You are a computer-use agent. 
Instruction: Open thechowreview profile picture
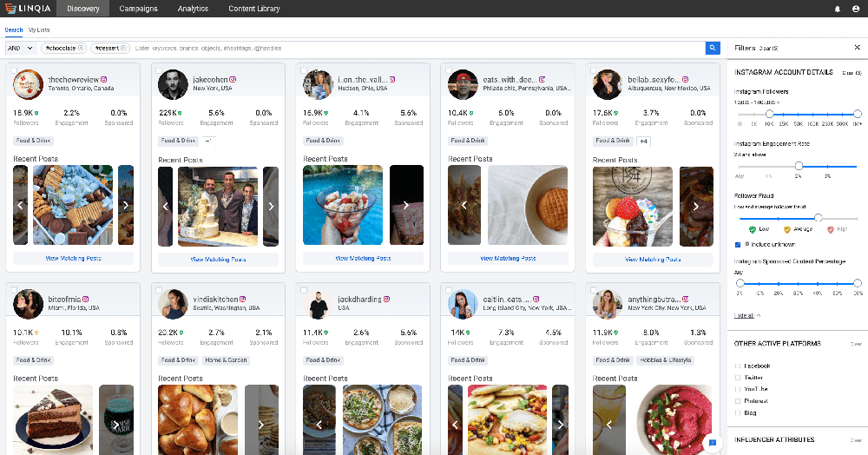(29, 84)
